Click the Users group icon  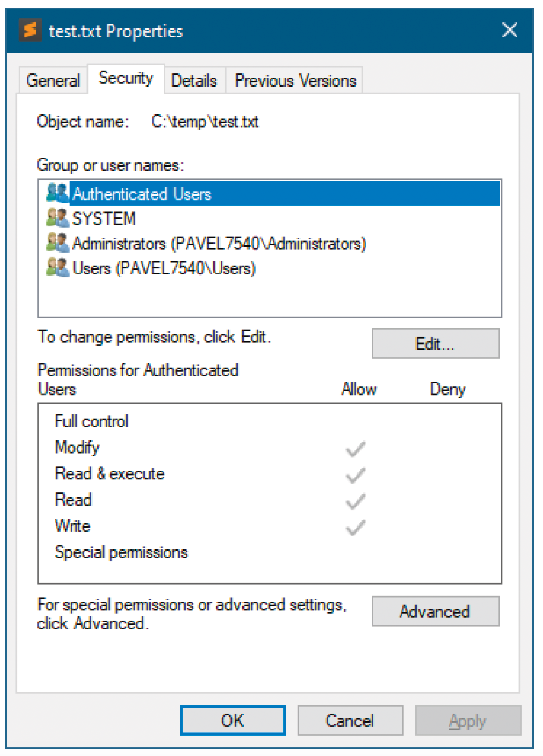(57, 267)
